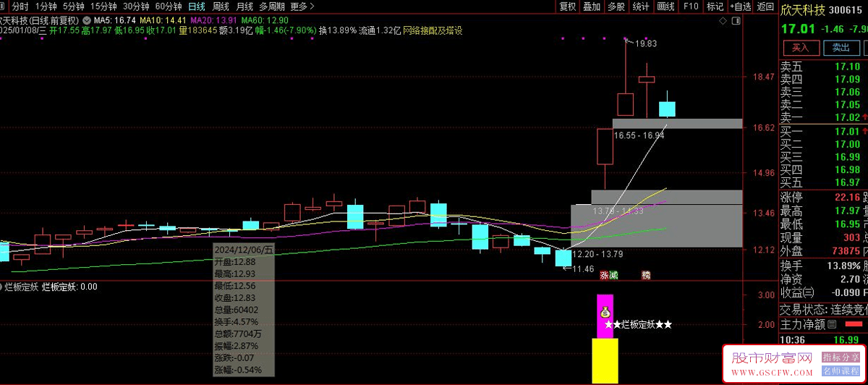Viewport: 868px width, 385px height.
Task: Click the 买入 buy button
Action: click(x=800, y=48)
